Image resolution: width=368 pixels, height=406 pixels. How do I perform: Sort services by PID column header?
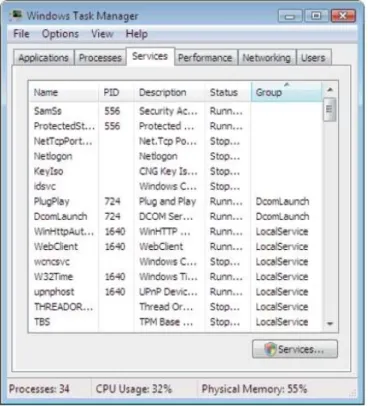click(x=116, y=92)
